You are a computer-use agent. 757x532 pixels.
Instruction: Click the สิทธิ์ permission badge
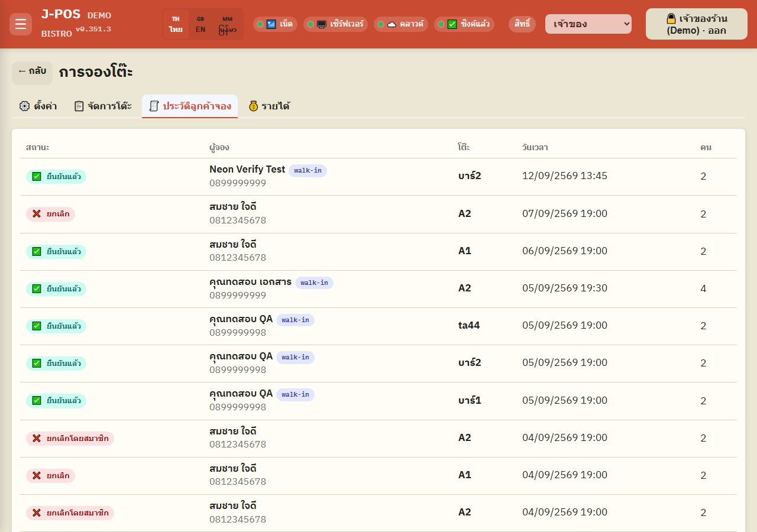point(522,24)
